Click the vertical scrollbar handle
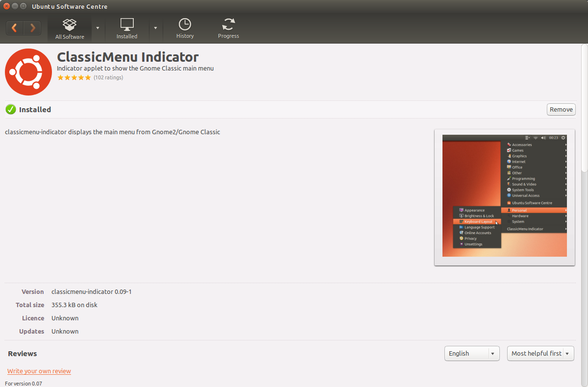588x387 pixels. coord(584,108)
